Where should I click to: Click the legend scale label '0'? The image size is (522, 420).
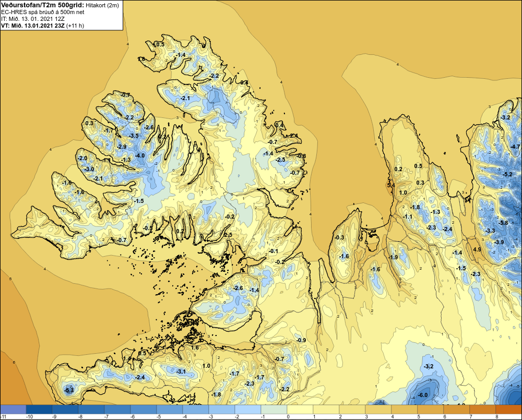point(288,417)
